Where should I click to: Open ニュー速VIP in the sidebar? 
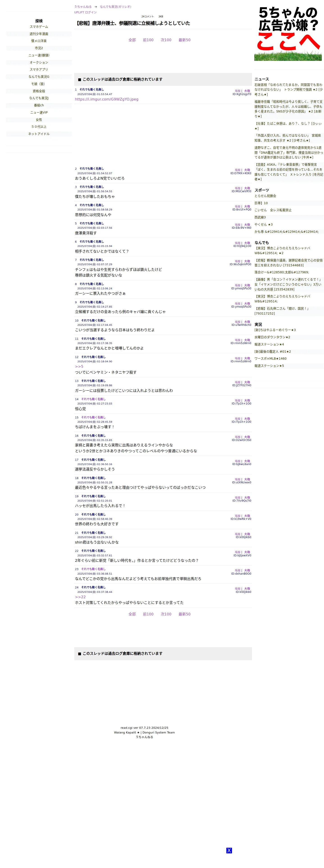[x=39, y=112]
